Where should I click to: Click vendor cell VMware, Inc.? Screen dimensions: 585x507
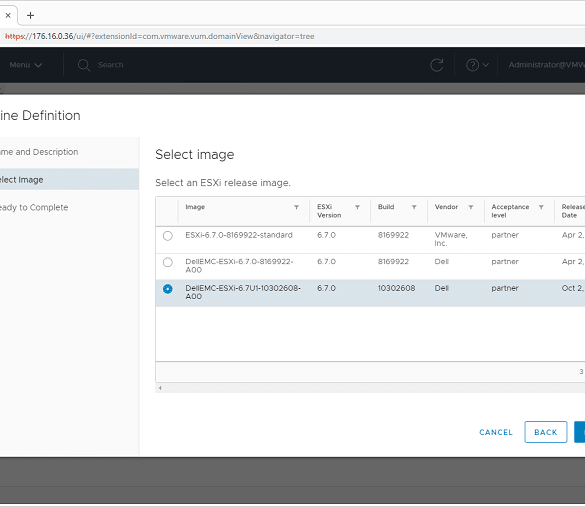(x=451, y=239)
